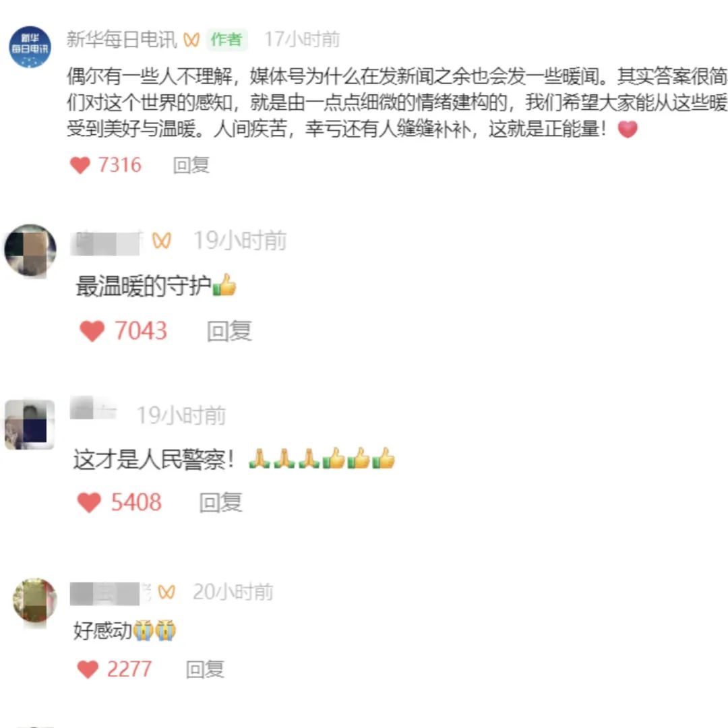Click verified badge beside the 19小时前 commenter

click(x=162, y=241)
